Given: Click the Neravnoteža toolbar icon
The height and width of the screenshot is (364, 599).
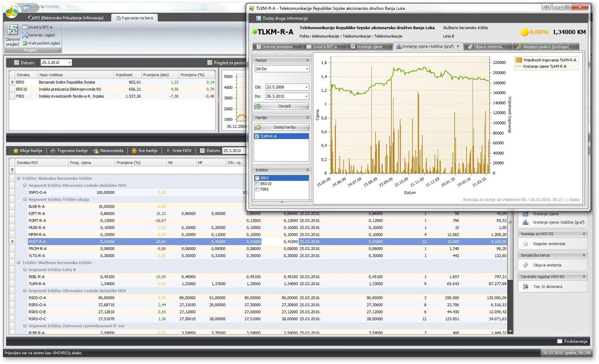Looking at the screenshot, I should click(96, 151).
